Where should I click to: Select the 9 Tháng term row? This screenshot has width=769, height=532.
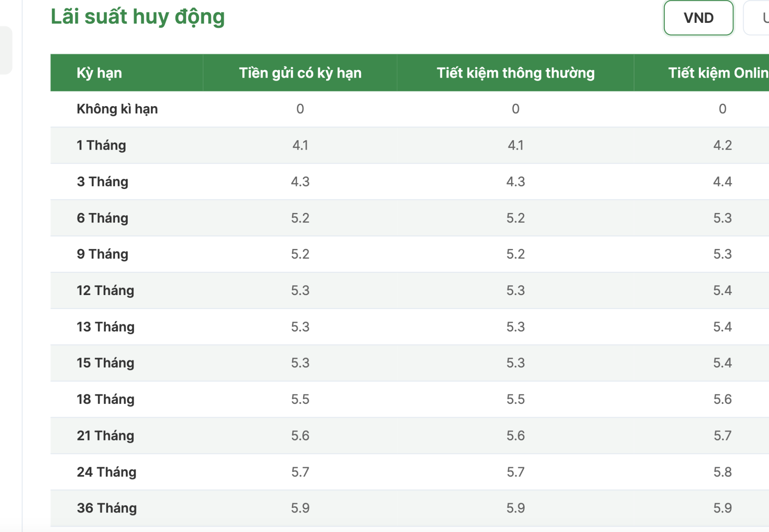tap(102, 254)
